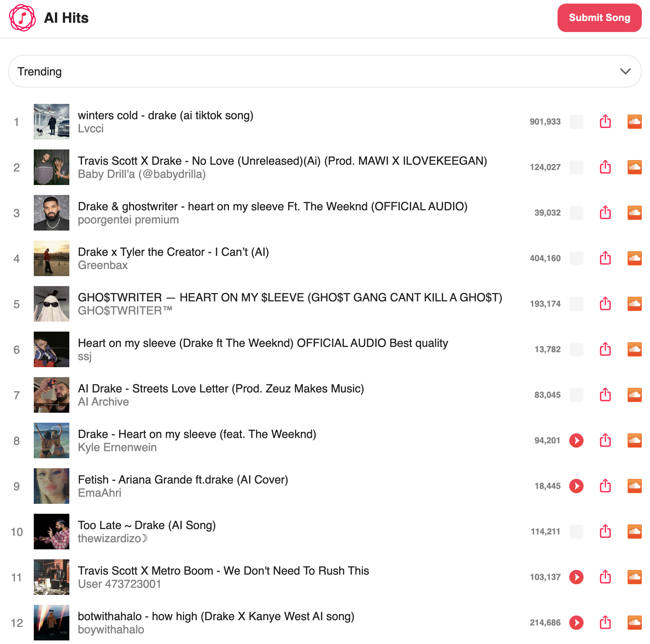Image resolution: width=650 pixels, height=644 pixels.
Task: Click the Submit Song button
Action: tap(600, 18)
